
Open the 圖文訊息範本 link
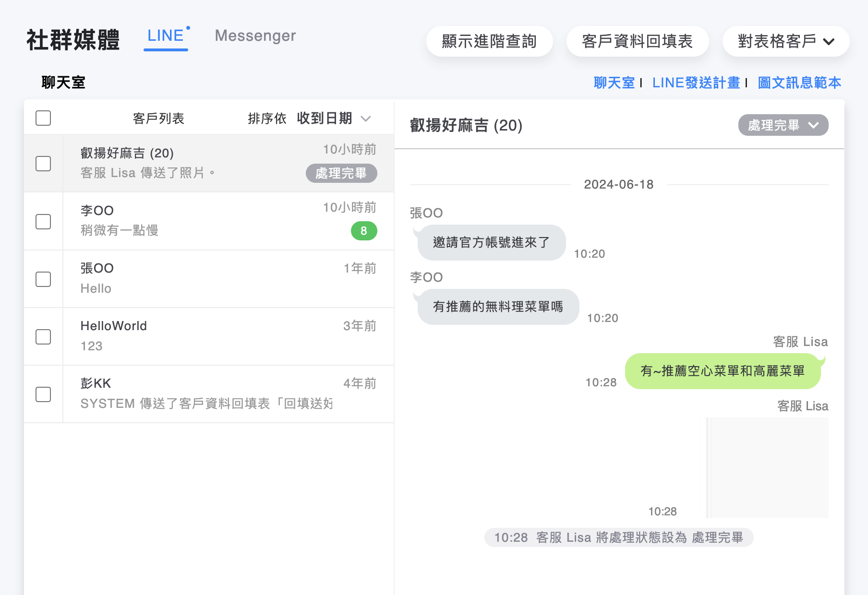pos(799,83)
